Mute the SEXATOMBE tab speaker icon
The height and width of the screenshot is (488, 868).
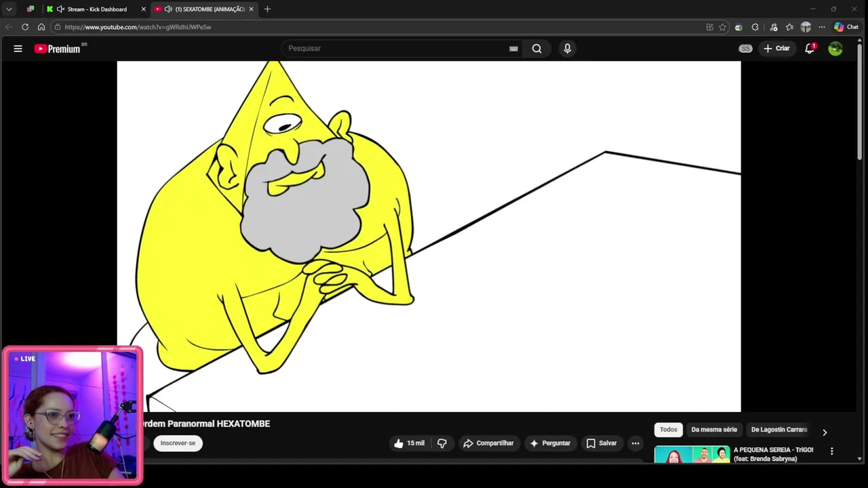168,9
